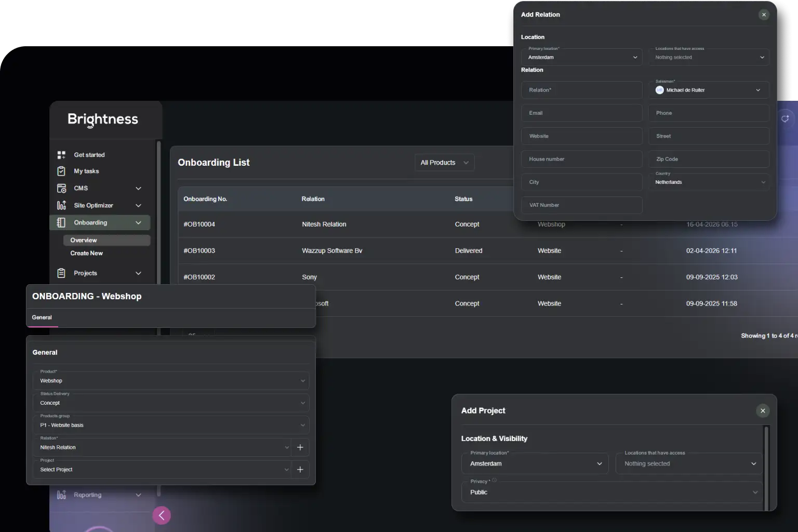
Task: Expand the Site Optimizer menu chevron
Action: point(139,205)
